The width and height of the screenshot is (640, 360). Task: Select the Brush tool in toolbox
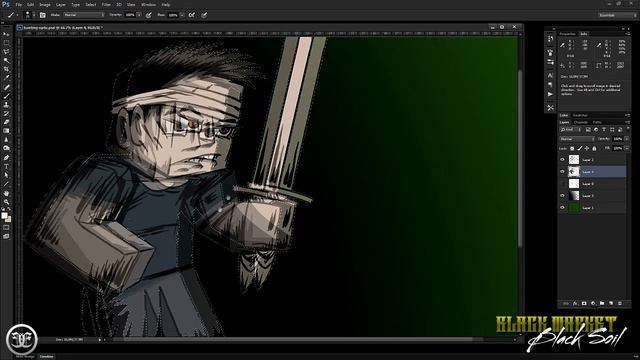6,96
